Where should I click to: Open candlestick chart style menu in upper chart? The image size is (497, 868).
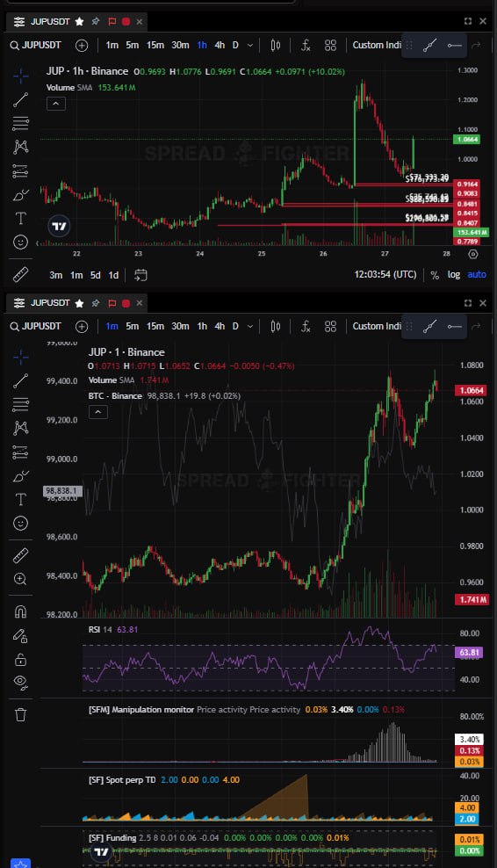(x=276, y=46)
